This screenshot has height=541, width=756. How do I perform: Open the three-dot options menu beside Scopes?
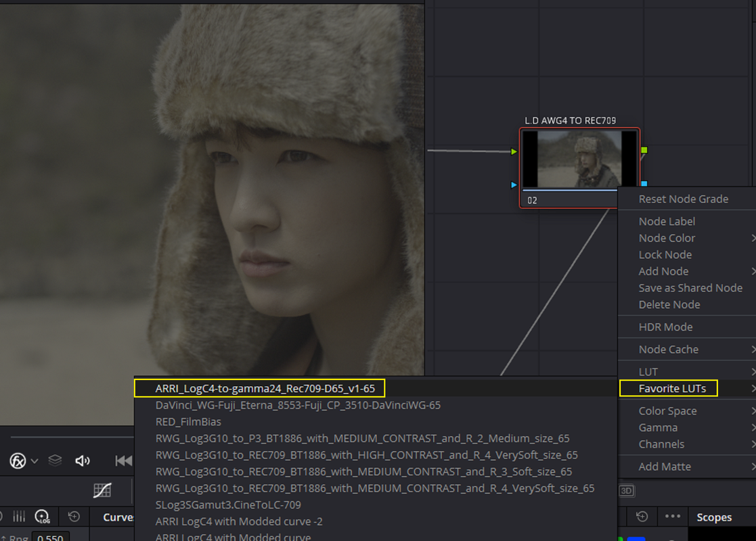pyautogui.click(x=673, y=517)
